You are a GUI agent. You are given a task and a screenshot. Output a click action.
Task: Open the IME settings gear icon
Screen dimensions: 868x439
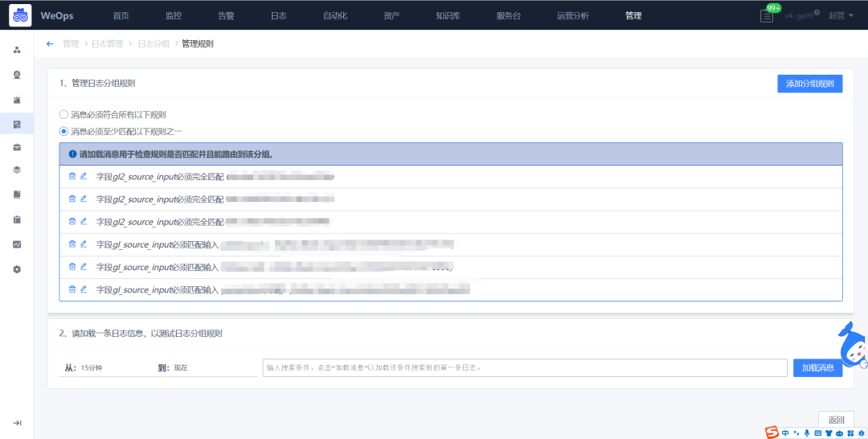(x=861, y=433)
